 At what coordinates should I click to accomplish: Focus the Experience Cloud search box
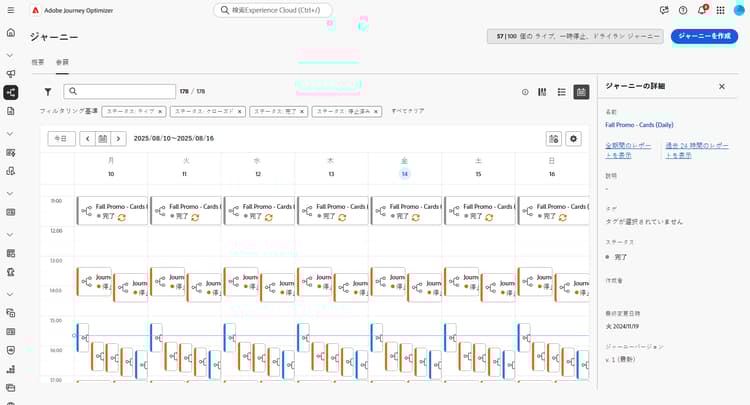click(x=273, y=10)
